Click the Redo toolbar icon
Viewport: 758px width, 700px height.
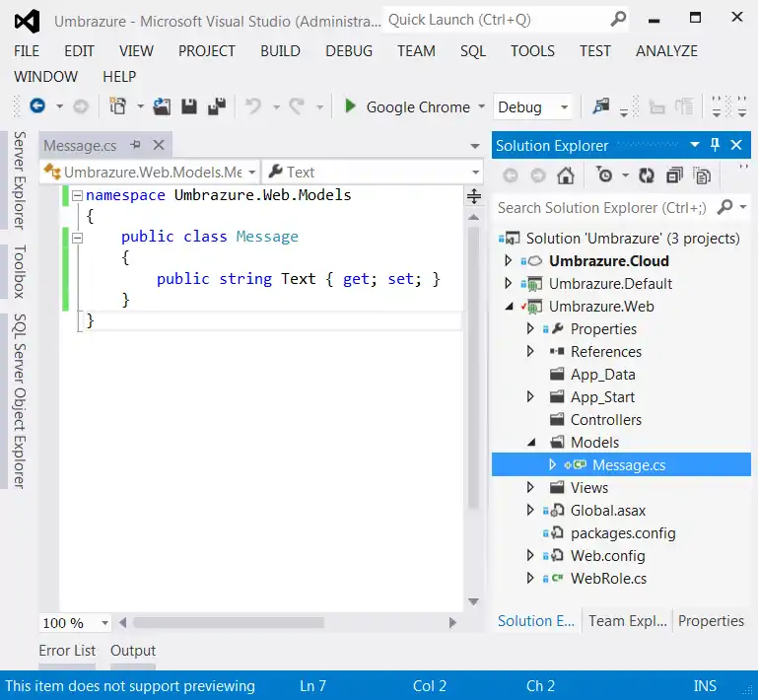(x=297, y=106)
